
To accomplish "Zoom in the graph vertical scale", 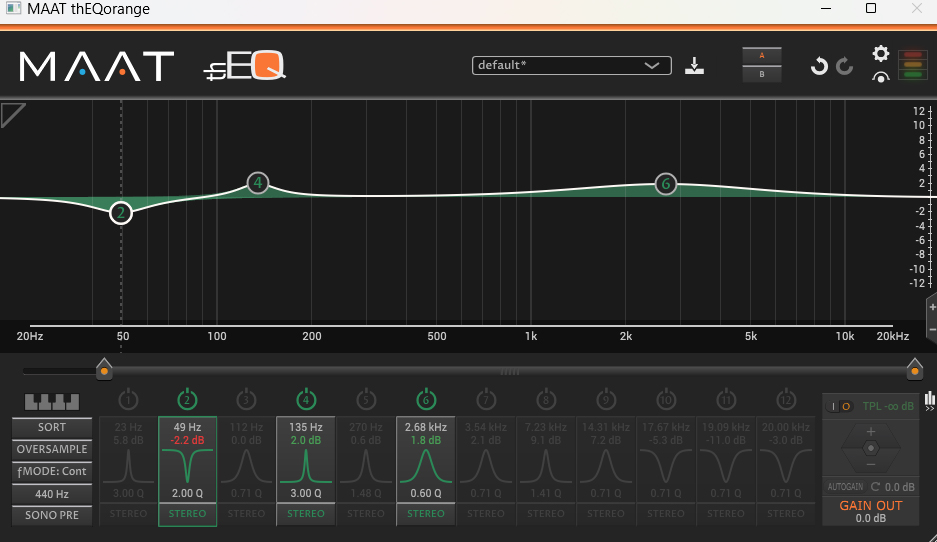I will [x=932, y=307].
